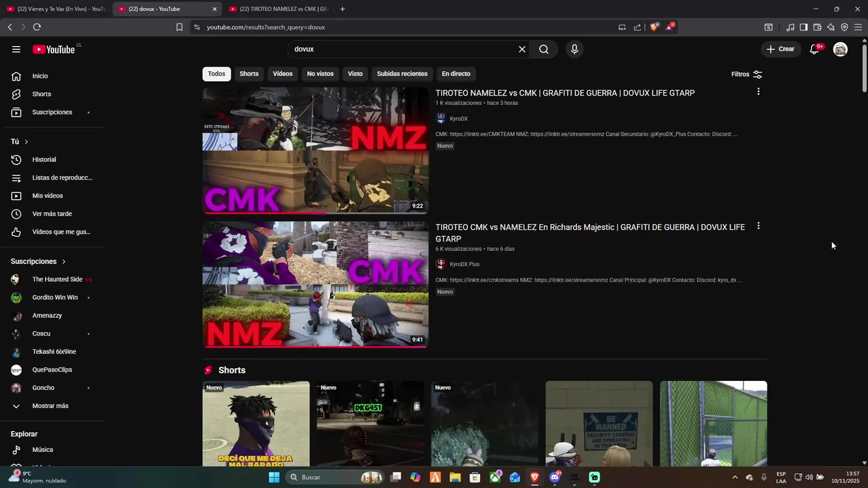Open a new browser tab
Image resolution: width=868 pixels, height=488 pixels.
tap(342, 9)
